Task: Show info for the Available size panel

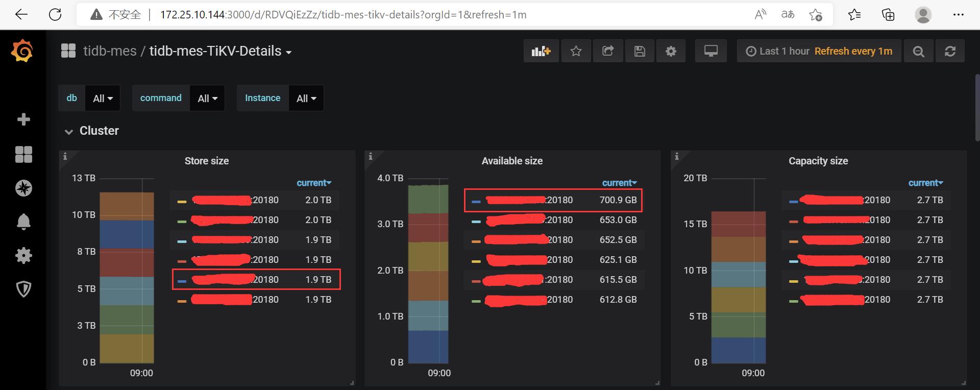Action: [x=371, y=157]
